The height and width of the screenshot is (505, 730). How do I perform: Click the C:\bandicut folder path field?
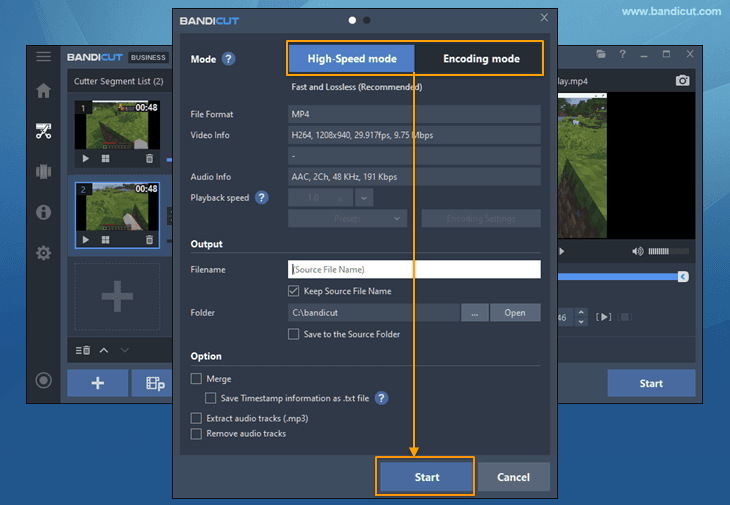coord(374,313)
